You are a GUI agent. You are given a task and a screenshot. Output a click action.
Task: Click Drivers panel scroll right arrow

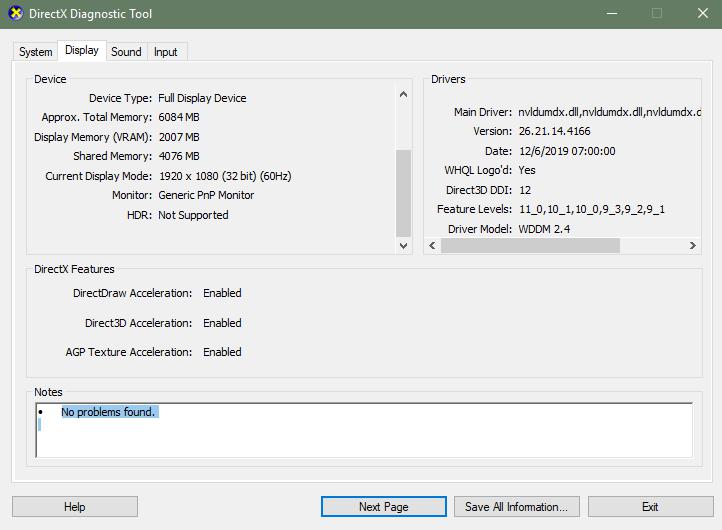pyautogui.click(x=693, y=245)
